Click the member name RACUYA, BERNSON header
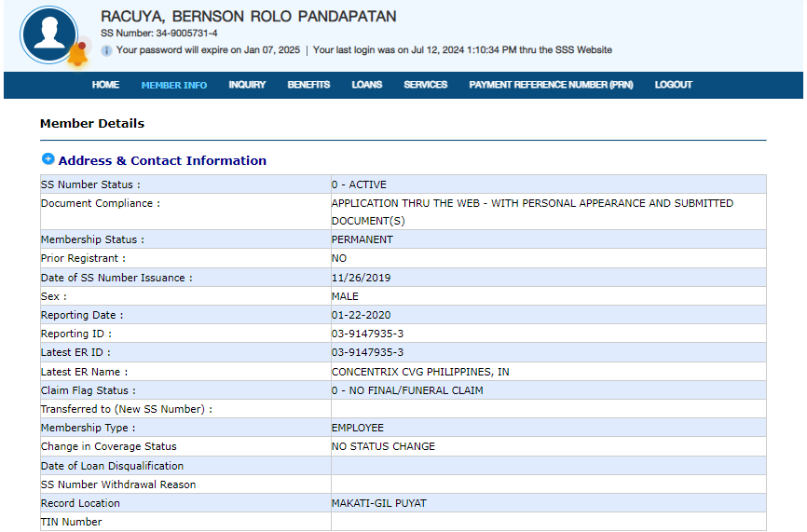807x532 pixels. click(248, 17)
